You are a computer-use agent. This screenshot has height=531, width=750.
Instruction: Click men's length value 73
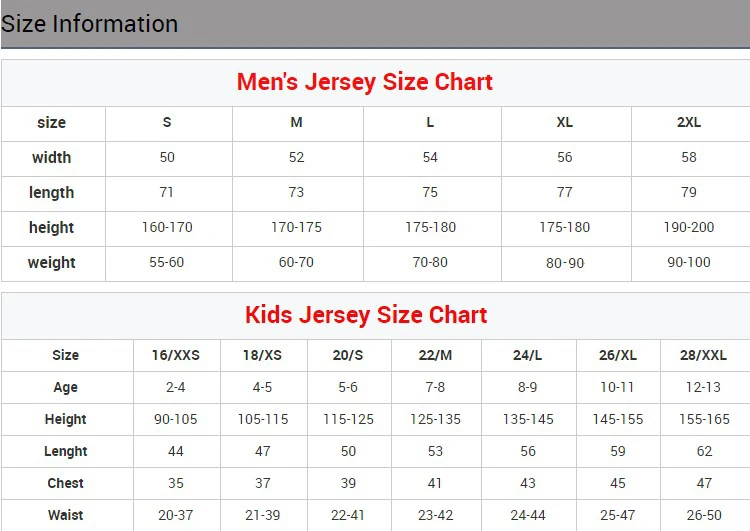(297, 192)
